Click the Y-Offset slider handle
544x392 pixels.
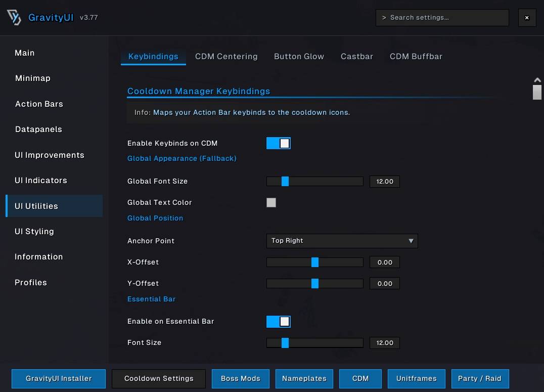pos(314,283)
